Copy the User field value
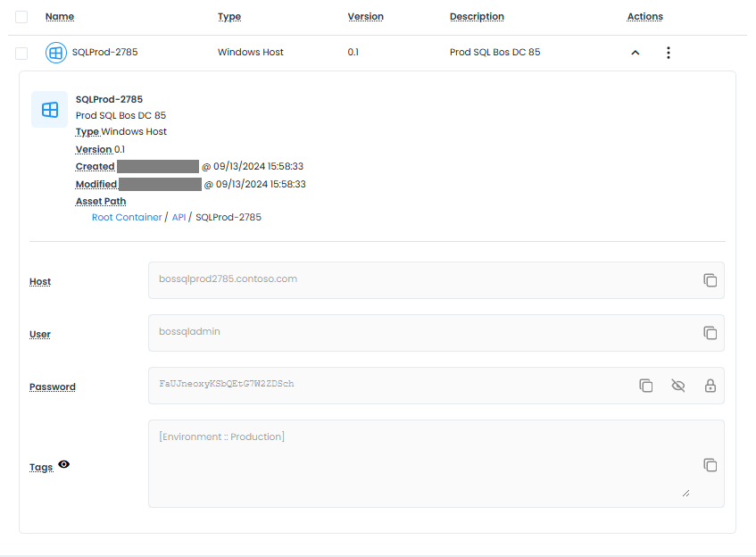Screen dimensions: 756x557 (x=710, y=333)
